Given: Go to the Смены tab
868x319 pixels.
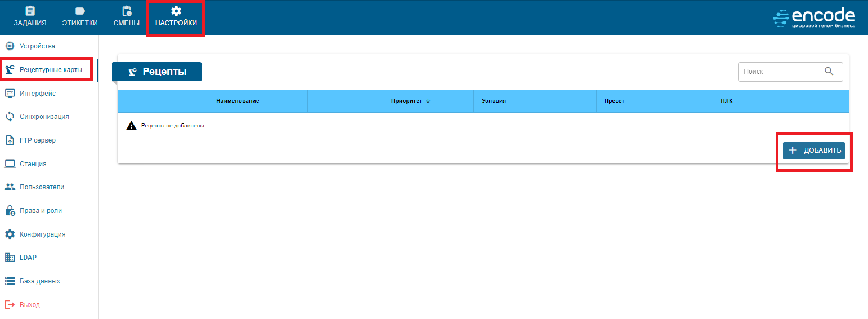Looking at the screenshot, I should [126, 17].
